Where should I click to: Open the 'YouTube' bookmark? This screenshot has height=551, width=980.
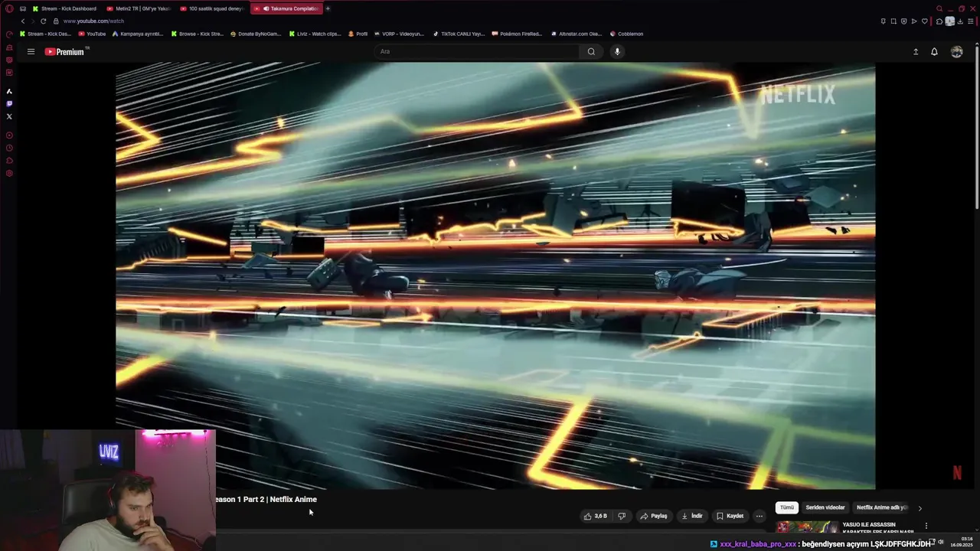point(92,34)
